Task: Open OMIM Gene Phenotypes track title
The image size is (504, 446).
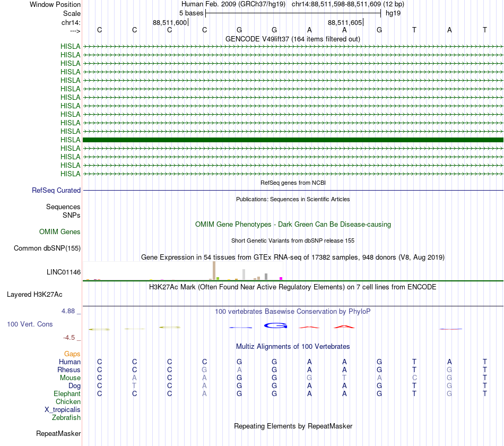Action: click(293, 224)
